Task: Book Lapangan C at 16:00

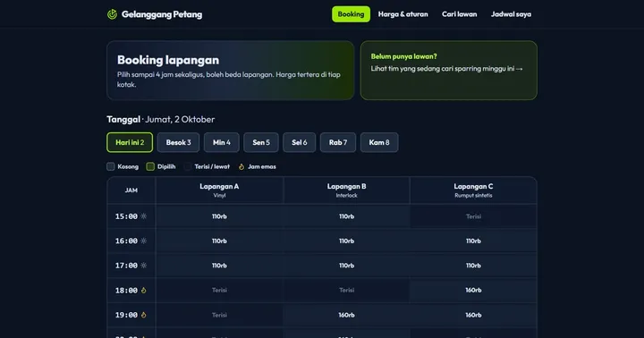Action: point(473,241)
